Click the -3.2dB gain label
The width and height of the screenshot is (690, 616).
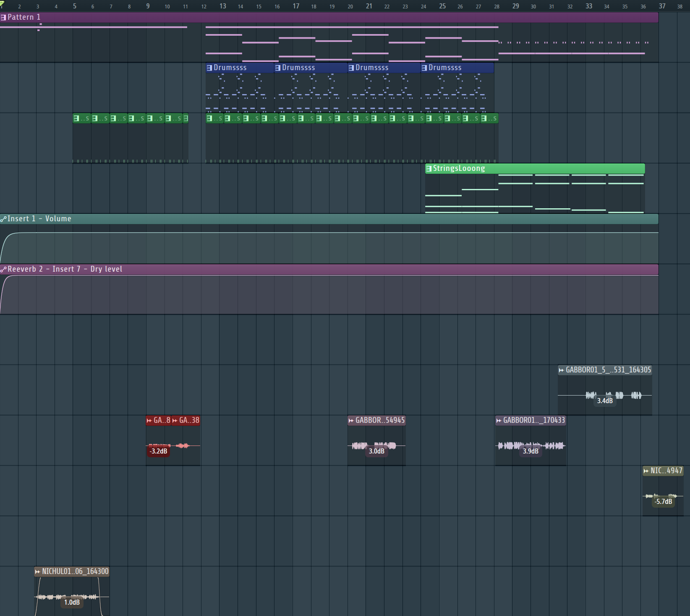click(x=158, y=451)
